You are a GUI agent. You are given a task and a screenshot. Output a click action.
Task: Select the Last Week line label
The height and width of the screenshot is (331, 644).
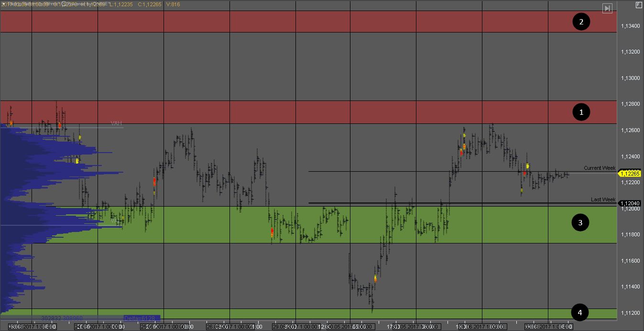click(x=602, y=199)
